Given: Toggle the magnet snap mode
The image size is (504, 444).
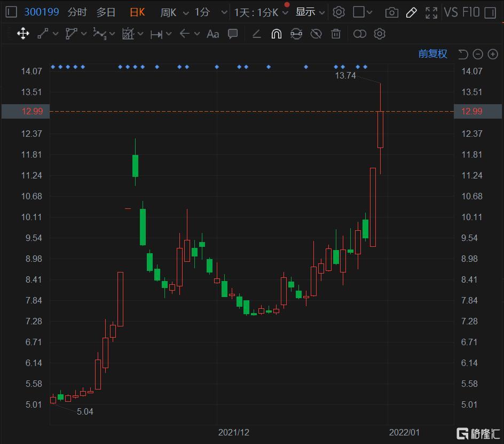Looking at the screenshot, I should coord(277,34).
